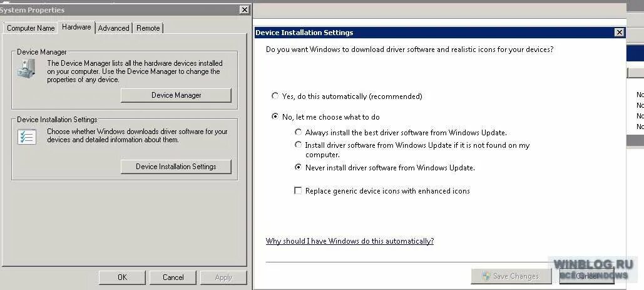Click the Device Installation Settings checklist icon

point(27,137)
